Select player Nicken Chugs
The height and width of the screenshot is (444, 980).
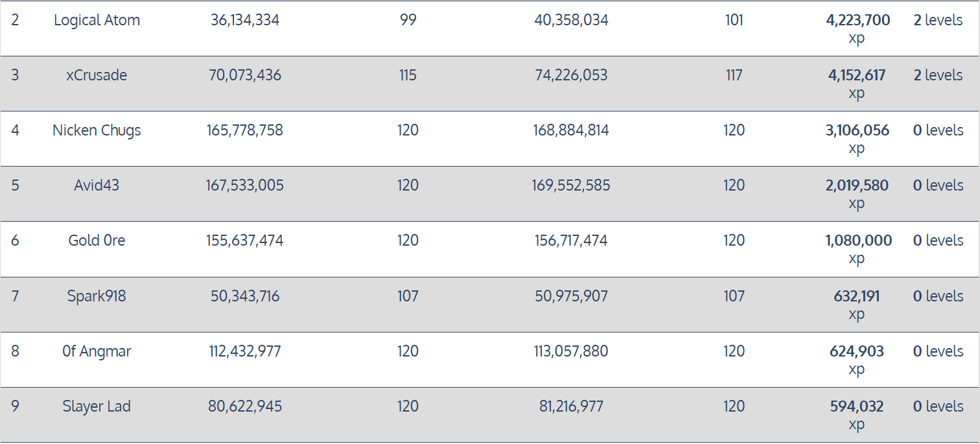[97, 130]
